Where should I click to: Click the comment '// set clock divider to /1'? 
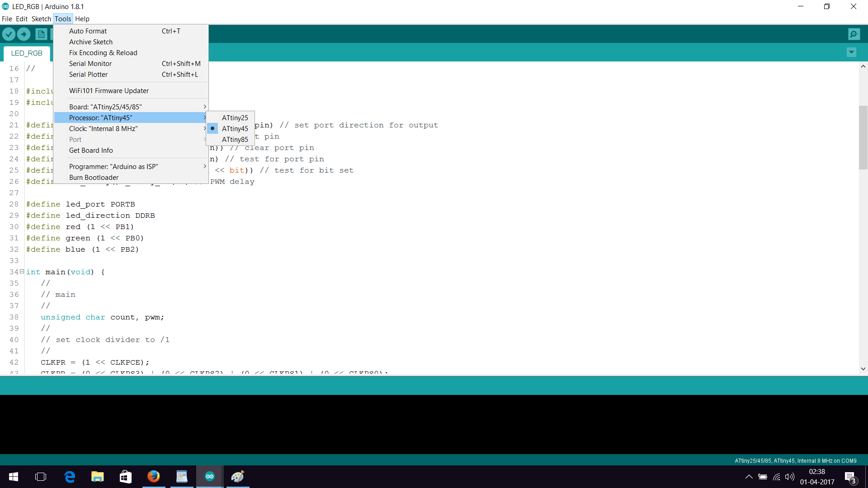point(105,340)
